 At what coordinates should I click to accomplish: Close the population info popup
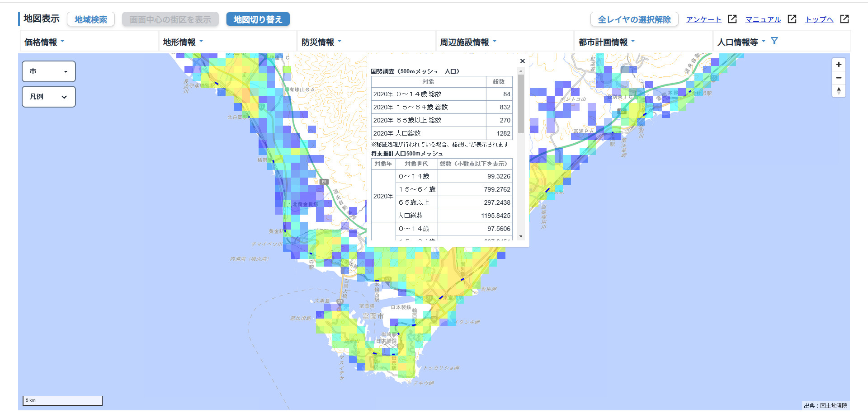(x=522, y=61)
